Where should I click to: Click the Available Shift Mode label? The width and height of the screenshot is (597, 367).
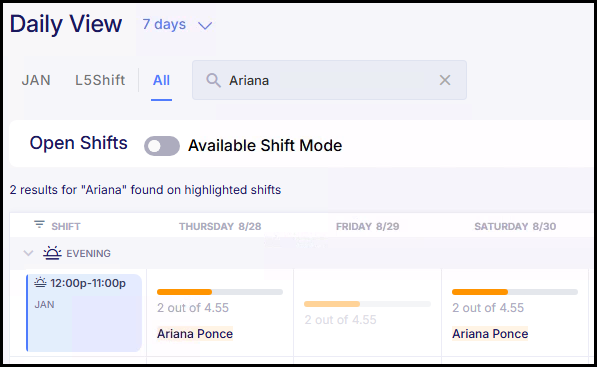[x=265, y=145]
